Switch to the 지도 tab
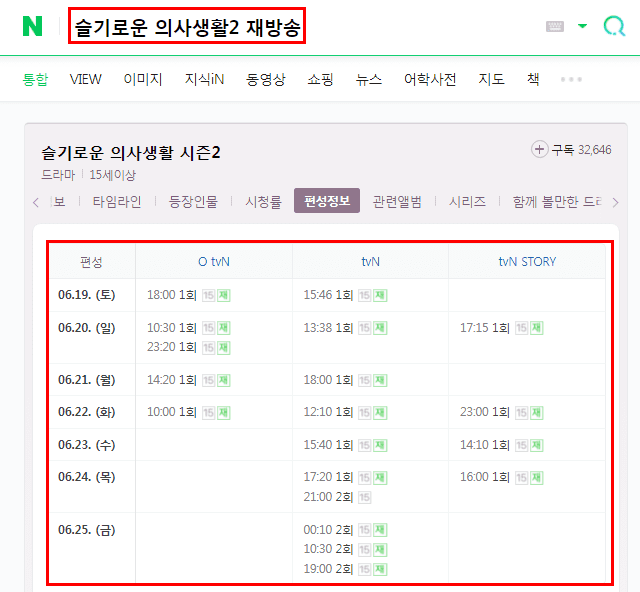Viewport: 640px width, 592px height. pos(491,79)
